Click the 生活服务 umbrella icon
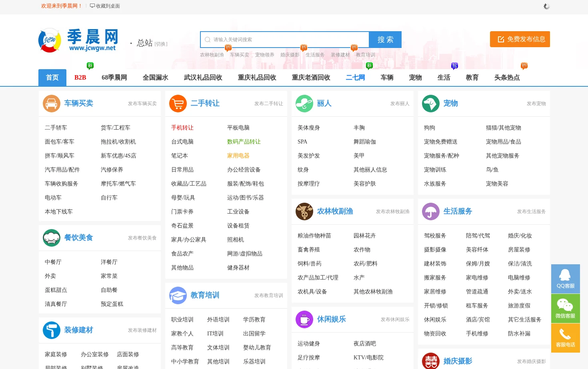The width and height of the screenshot is (588, 369). 431,211
